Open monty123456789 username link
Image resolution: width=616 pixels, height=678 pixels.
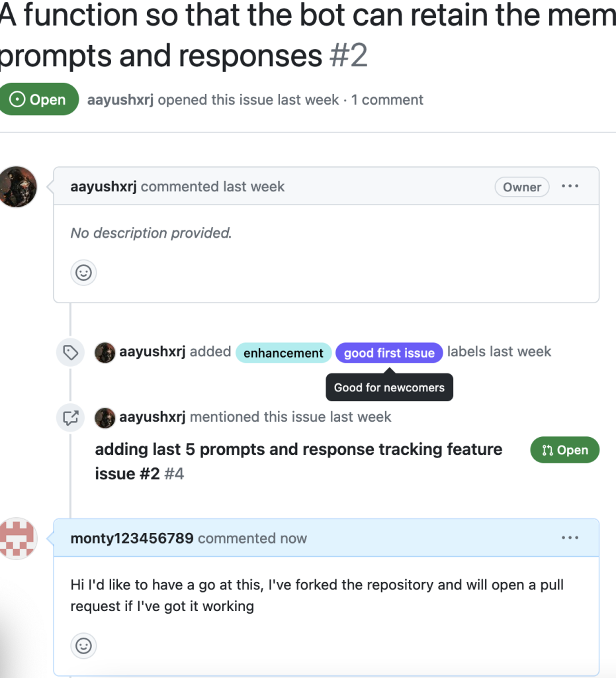tap(132, 538)
